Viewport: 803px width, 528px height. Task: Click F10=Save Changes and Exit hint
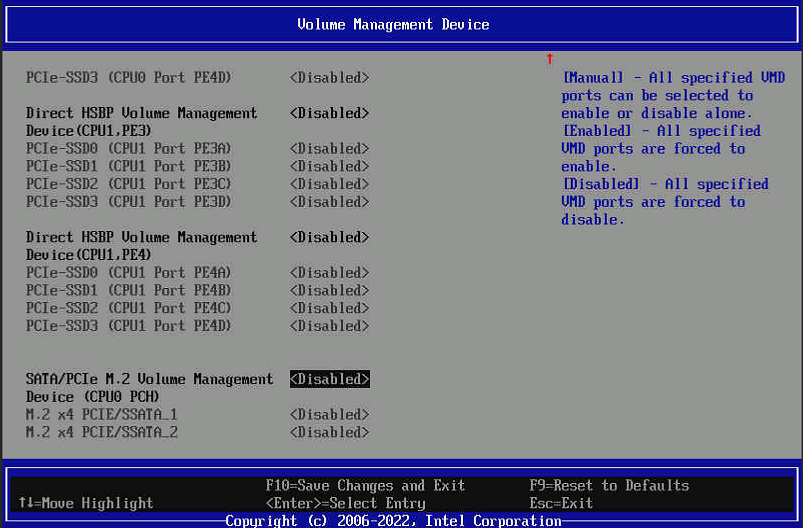365,485
